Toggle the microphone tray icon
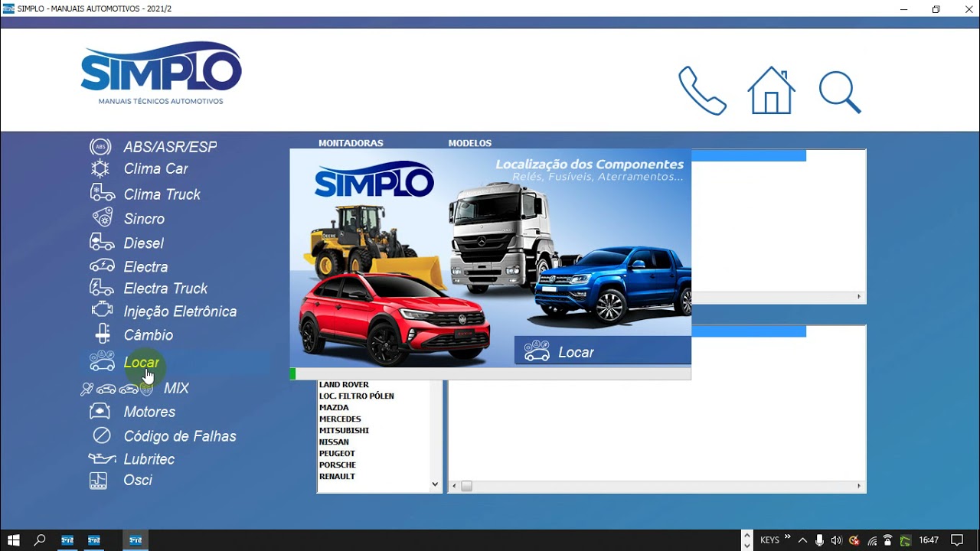Viewport: 980px width, 551px height. point(819,540)
